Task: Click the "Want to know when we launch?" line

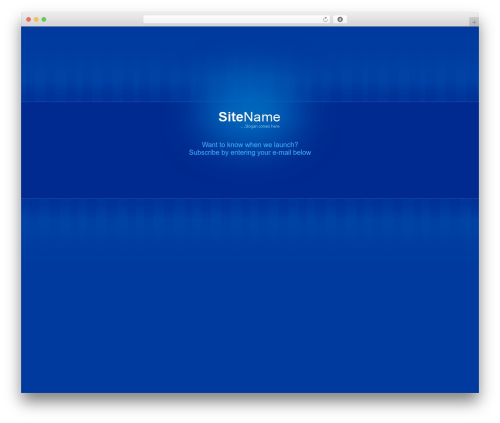Action: [x=250, y=145]
